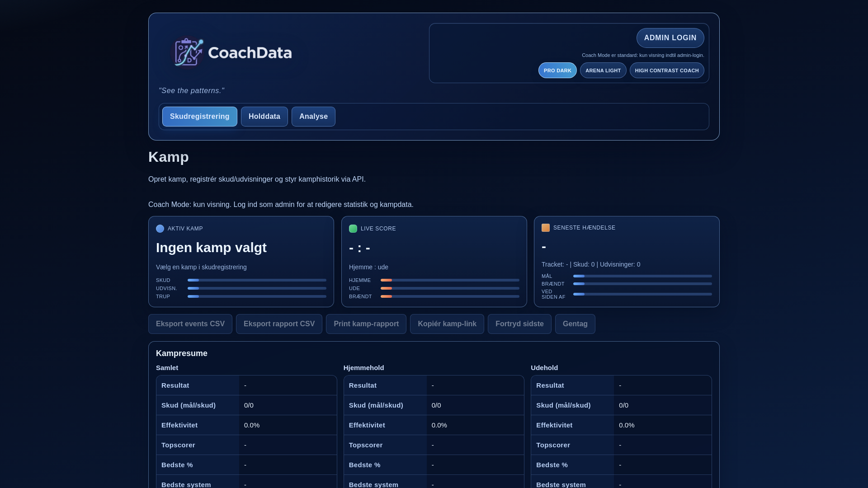The width and height of the screenshot is (868, 488).
Task: Click the Kampresume section heading
Action: 182,353
